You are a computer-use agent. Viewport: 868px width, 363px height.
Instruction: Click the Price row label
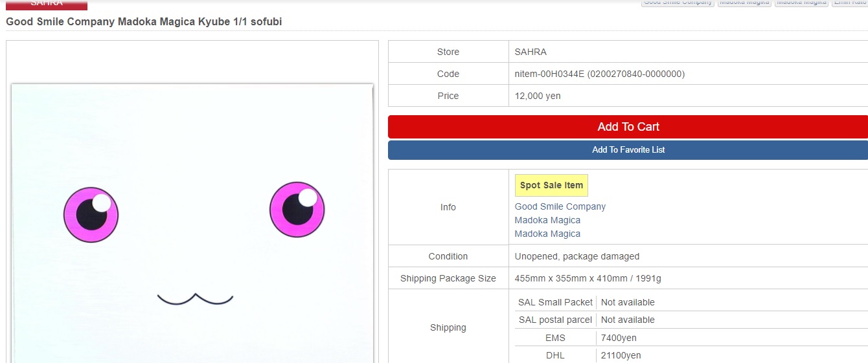[x=448, y=96]
